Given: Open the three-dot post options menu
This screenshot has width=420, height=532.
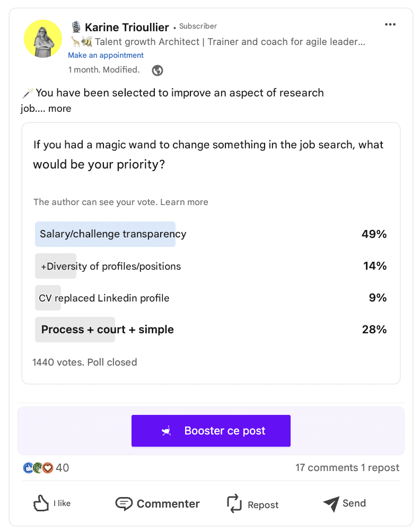Looking at the screenshot, I should (x=390, y=24).
